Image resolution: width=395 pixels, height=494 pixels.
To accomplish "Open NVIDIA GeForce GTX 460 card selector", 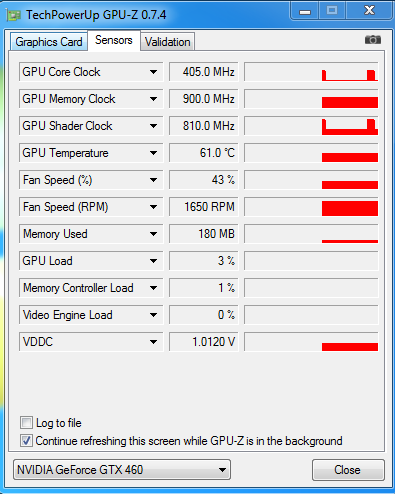I will [122, 470].
